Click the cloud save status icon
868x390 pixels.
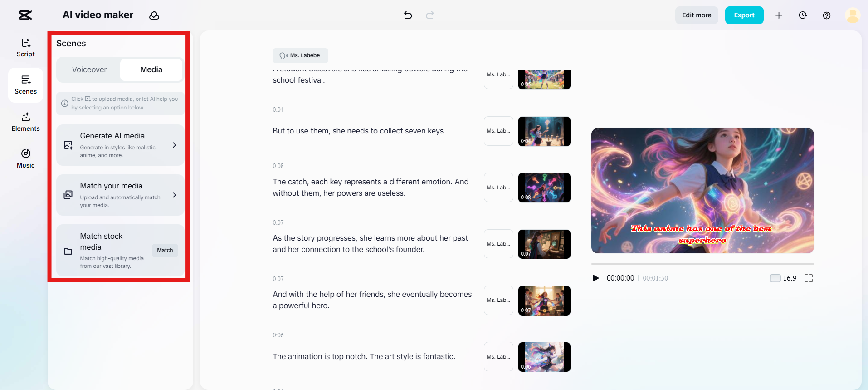[154, 15]
